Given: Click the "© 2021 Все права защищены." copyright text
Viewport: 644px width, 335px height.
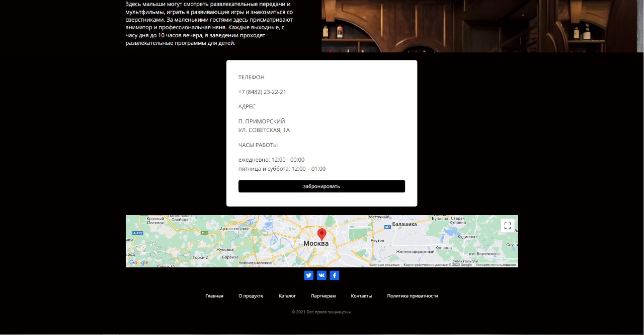Looking at the screenshot, I should (x=321, y=312).
